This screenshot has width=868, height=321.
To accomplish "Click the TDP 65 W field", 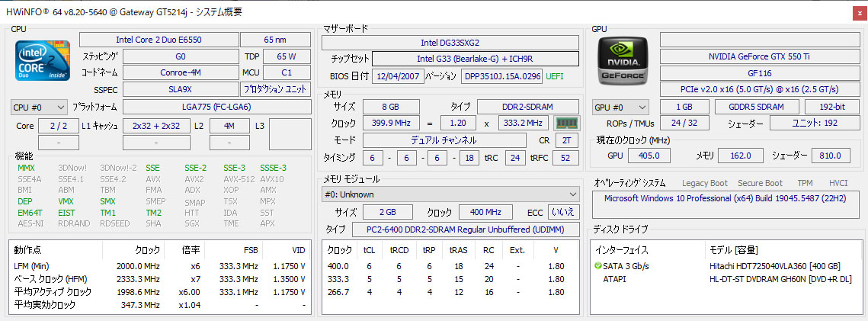I will tap(287, 56).
